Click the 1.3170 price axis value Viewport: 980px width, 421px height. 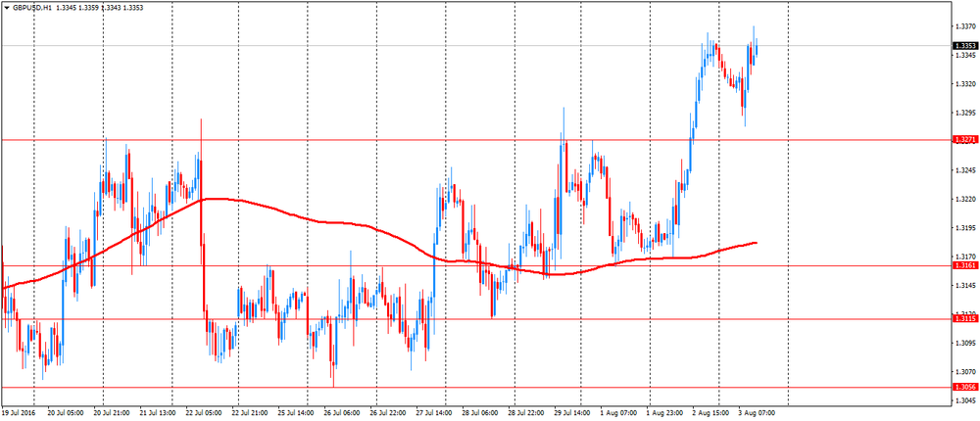coord(965,257)
